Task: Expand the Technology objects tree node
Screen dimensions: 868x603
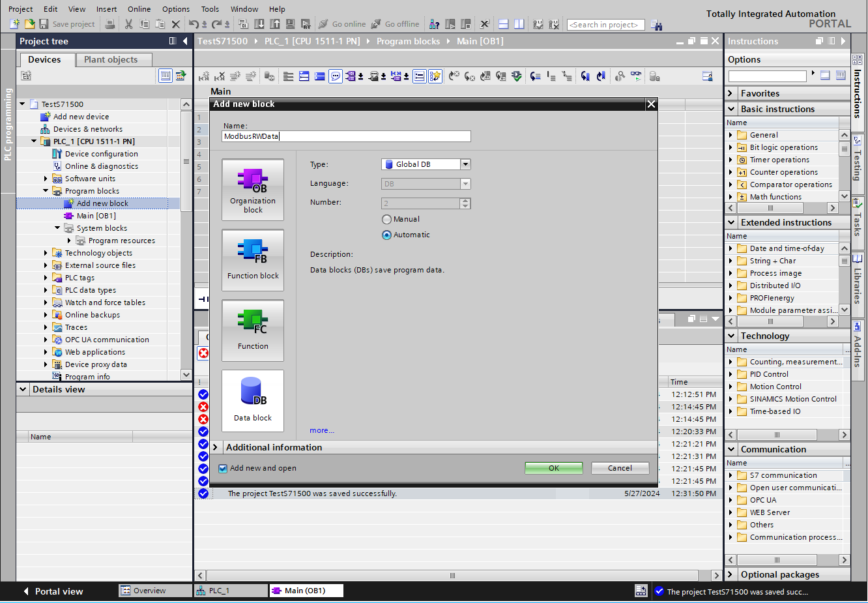Action: click(46, 253)
